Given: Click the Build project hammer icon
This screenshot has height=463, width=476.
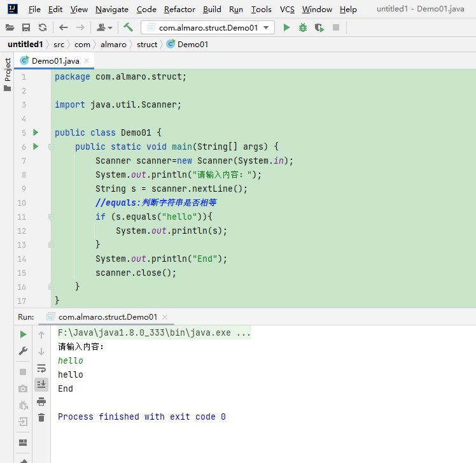Looking at the screenshot, I should point(128,27).
